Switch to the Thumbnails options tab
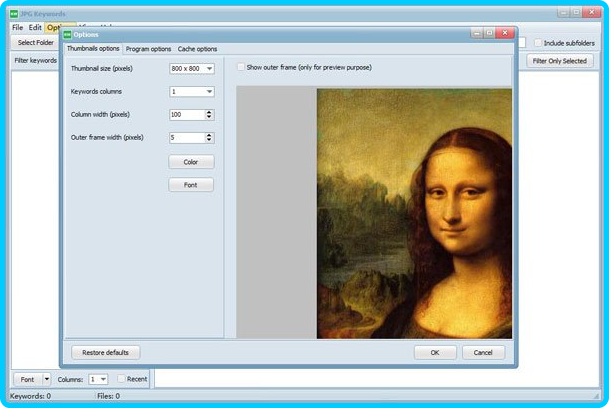Image resolution: width=609 pixels, height=408 pixels. (x=93, y=49)
